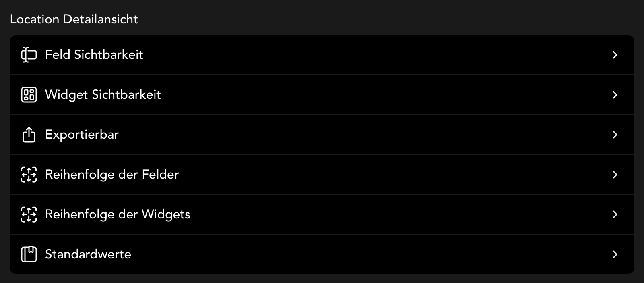Go to Reihenfolge der Felder
Image resolution: width=644 pixels, height=283 pixels.
point(112,175)
